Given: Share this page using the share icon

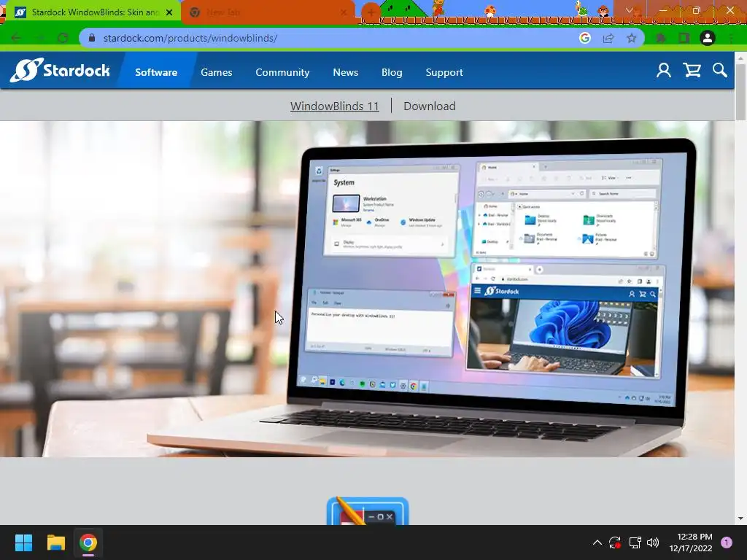Looking at the screenshot, I should [x=608, y=38].
